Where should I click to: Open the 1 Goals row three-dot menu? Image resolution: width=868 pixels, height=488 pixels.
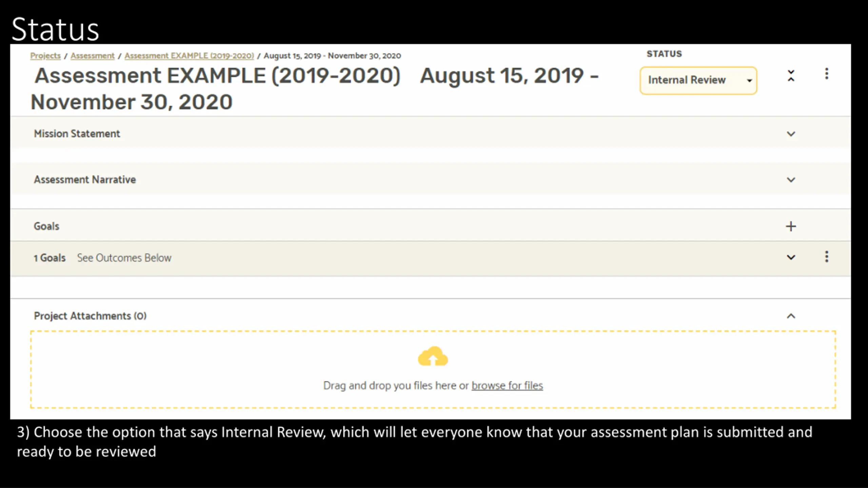click(827, 257)
